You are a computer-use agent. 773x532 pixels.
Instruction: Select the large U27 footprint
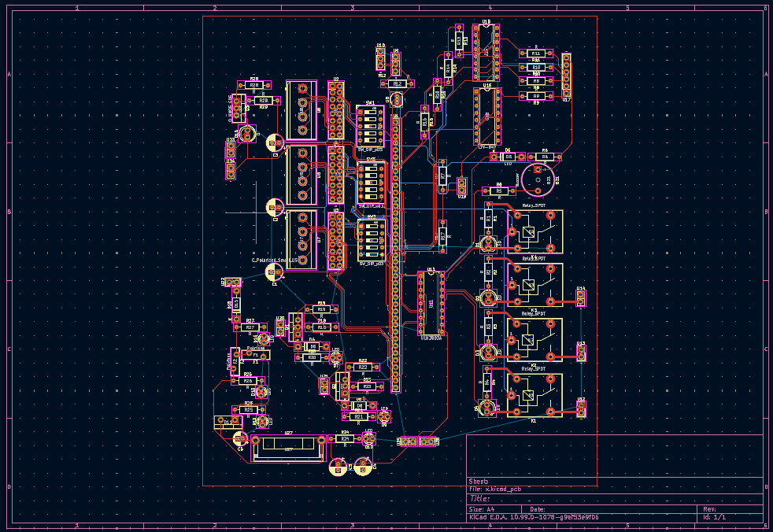point(288,448)
